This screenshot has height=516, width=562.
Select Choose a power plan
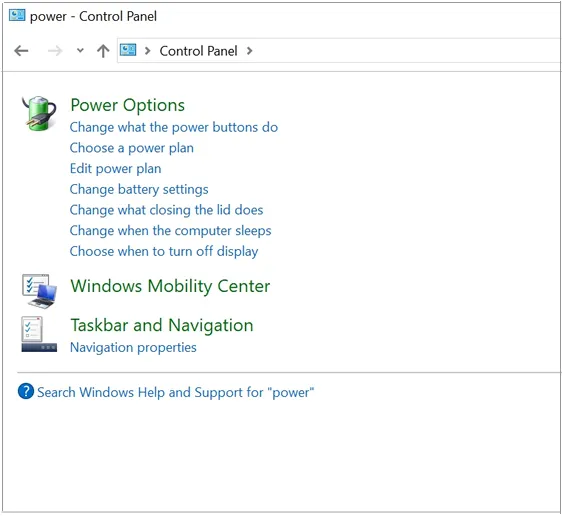point(132,148)
